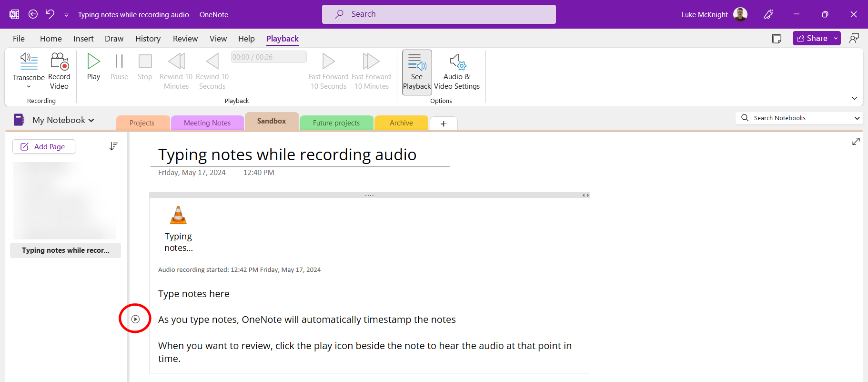Start Record Video
Viewport: 868px width, 382px height.
click(59, 72)
